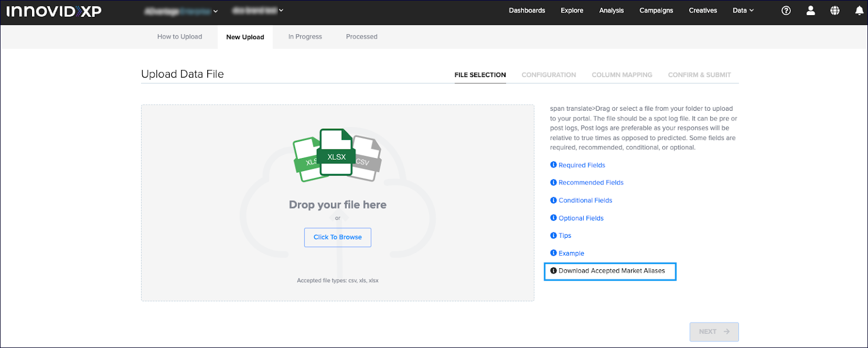Screen dimensions: 868x348
Task: Select the Configuration step
Action: coord(548,75)
